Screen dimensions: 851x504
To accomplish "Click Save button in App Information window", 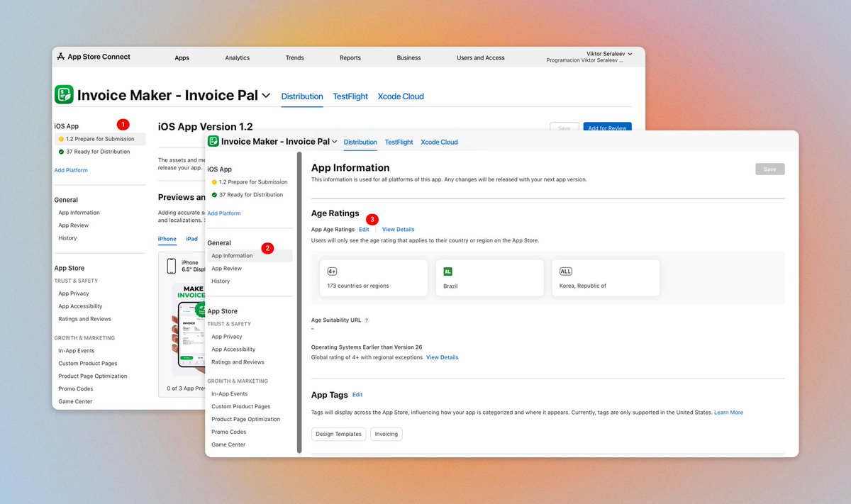I will [770, 169].
